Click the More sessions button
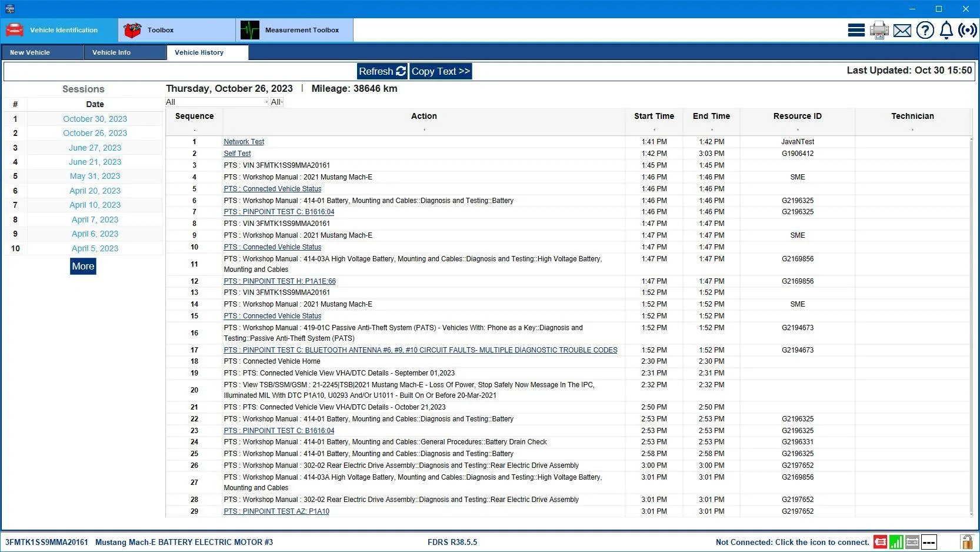The image size is (980, 552). point(83,266)
